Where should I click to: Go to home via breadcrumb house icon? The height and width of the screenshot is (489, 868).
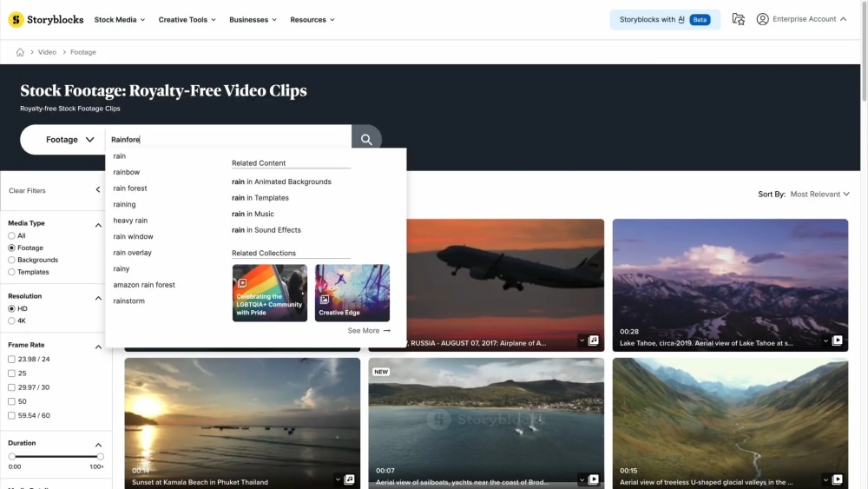20,52
